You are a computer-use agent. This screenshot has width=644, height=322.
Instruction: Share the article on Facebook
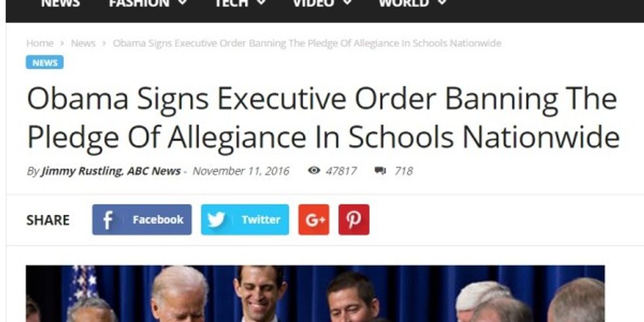tap(142, 219)
